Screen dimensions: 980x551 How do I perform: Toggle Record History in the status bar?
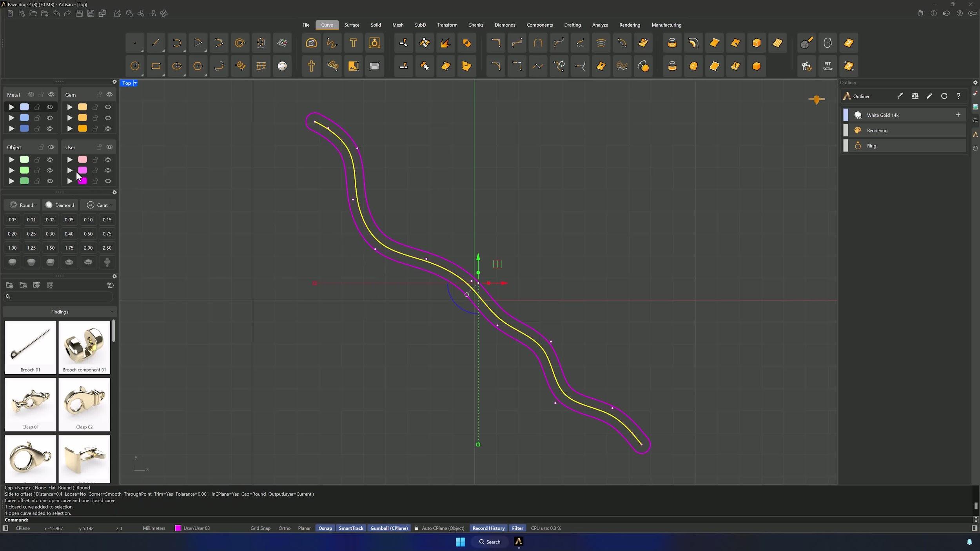[x=488, y=528]
